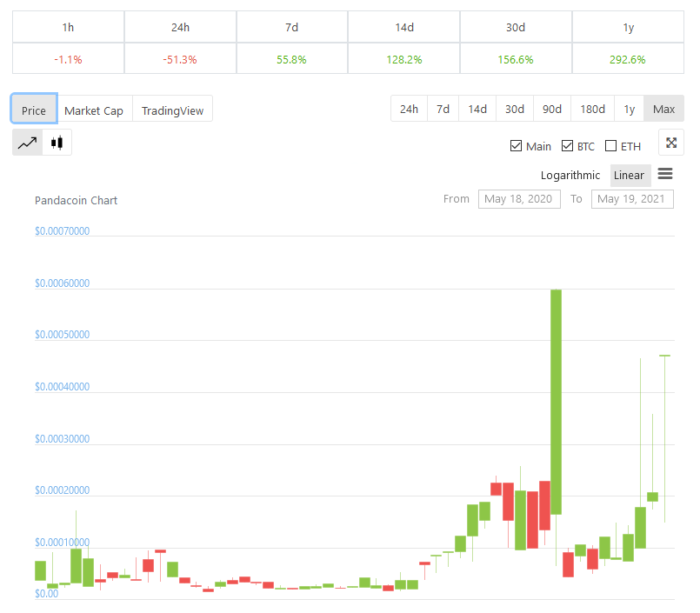The height and width of the screenshot is (613, 700).
Task: Click the $0.00070000 axis label
Action: (62, 230)
